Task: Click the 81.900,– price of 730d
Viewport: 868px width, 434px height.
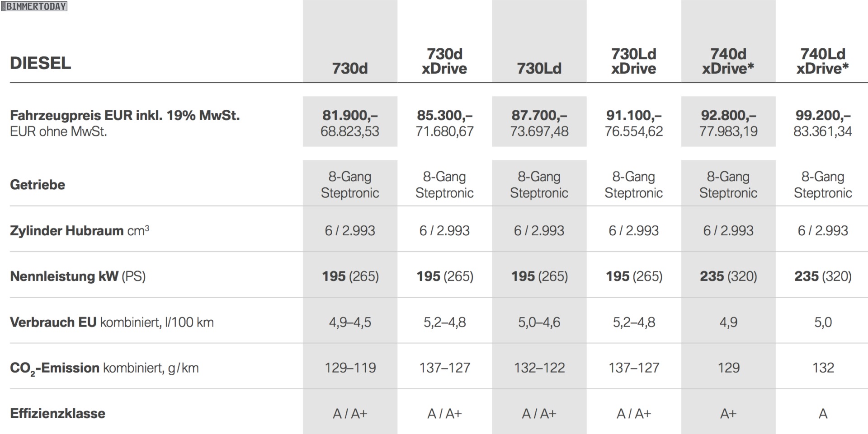Action: point(350,116)
